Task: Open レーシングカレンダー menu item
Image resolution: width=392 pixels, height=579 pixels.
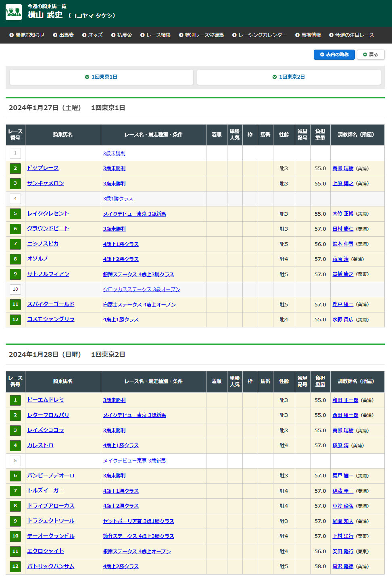Action: [x=259, y=35]
